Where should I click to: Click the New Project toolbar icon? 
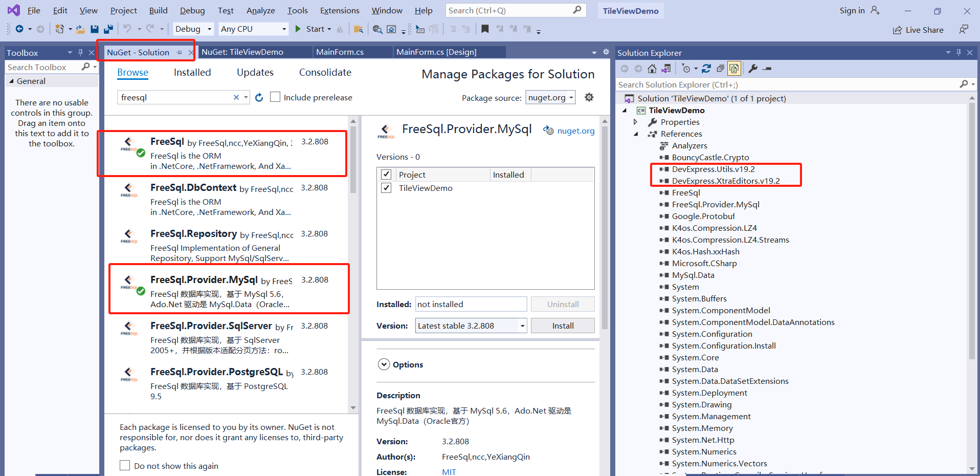coord(59,29)
